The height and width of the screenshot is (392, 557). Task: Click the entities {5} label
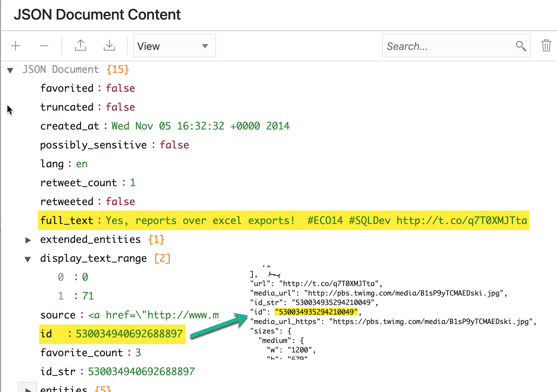(76, 389)
